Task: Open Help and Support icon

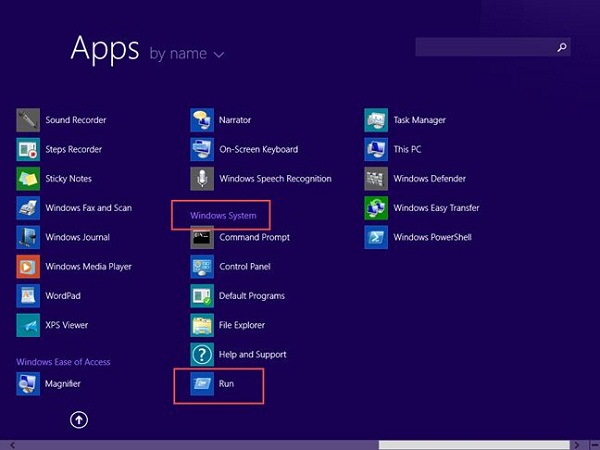Action: click(202, 355)
